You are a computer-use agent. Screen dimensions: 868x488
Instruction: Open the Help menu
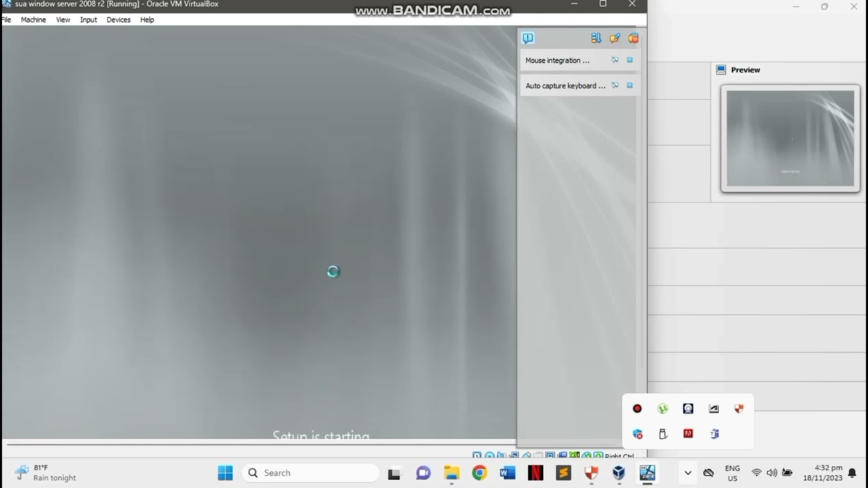pyautogui.click(x=147, y=20)
